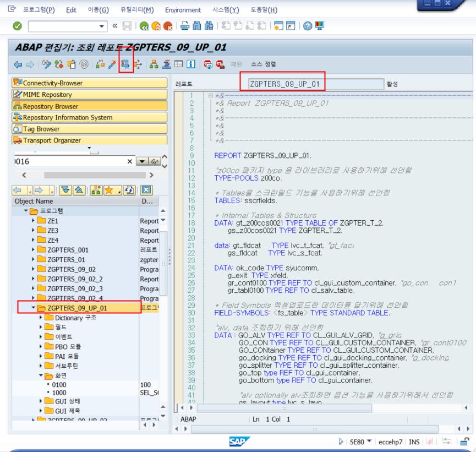The height and width of the screenshot is (452, 476).
Task: Open the Tag Browser
Action: point(90,129)
